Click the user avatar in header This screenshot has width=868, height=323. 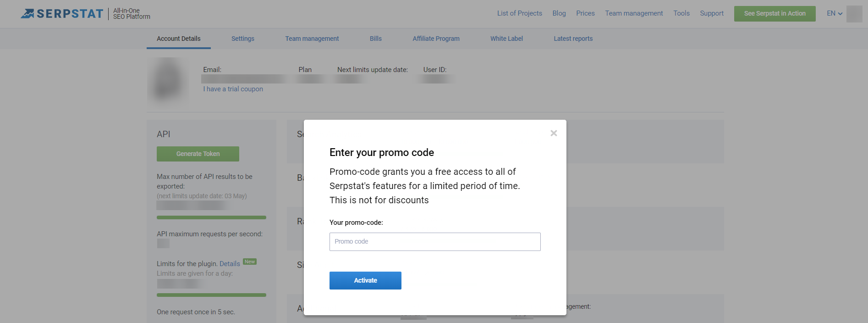tap(854, 14)
